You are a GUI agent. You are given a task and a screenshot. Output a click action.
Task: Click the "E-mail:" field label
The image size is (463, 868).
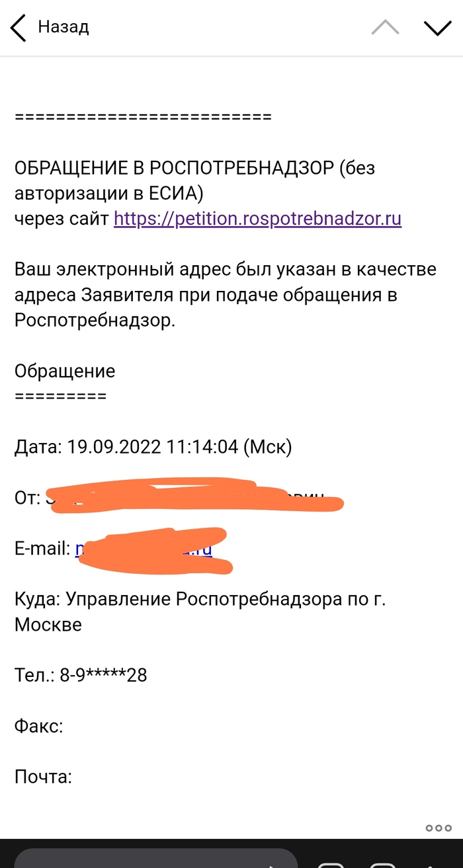[x=42, y=548]
